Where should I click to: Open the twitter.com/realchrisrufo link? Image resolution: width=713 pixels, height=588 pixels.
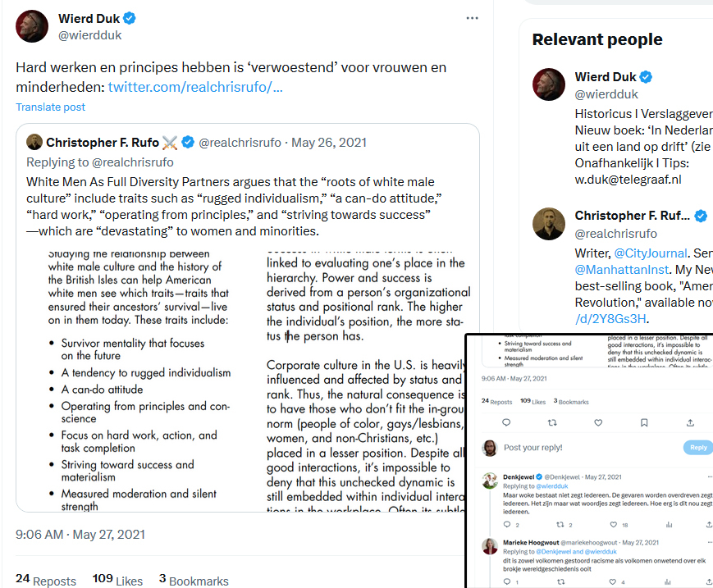tap(195, 87)
